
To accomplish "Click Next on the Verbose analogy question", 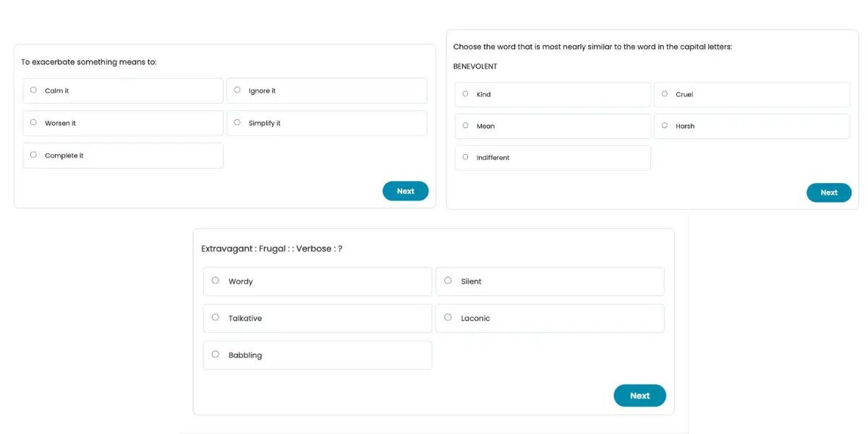I will click(639, 396).
